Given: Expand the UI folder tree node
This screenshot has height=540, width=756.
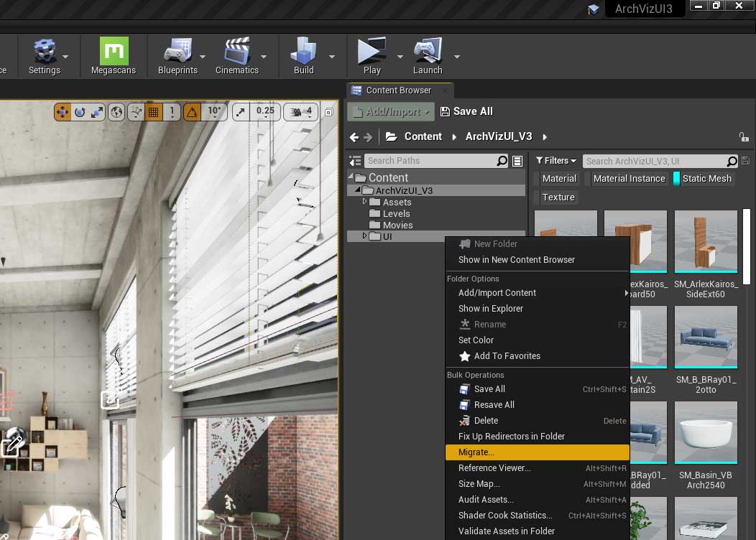Looking at the screenshot, I should click(365, 236).
